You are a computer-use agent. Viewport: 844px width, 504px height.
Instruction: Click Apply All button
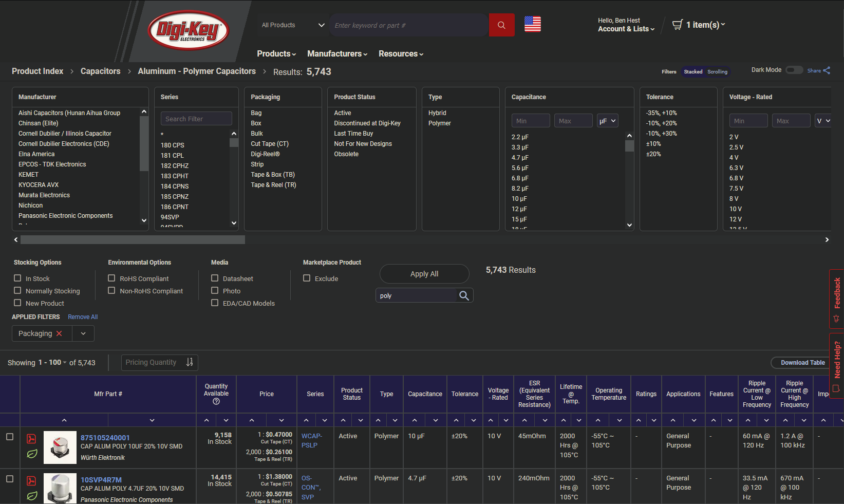pyautogui.click(x=424, y=274)
